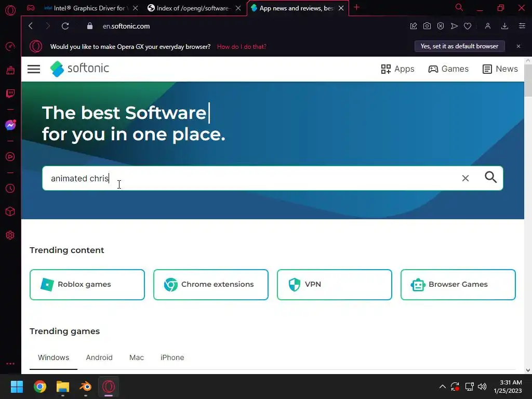Screen dimensions: 532x399
Task: Open the volume speaker tray icon
Action: pos(482,387)
